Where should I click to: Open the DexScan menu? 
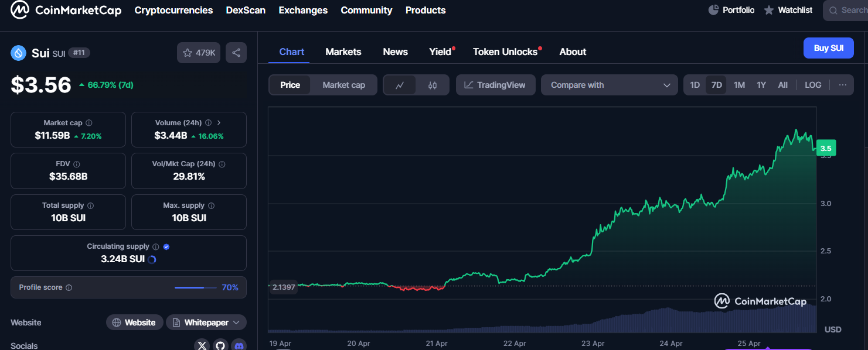[x=246, y=10]
